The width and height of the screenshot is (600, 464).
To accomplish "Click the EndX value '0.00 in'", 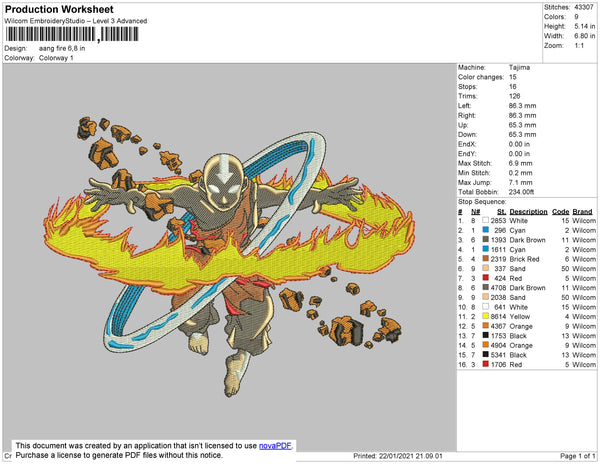I will [x=519, y=144].
